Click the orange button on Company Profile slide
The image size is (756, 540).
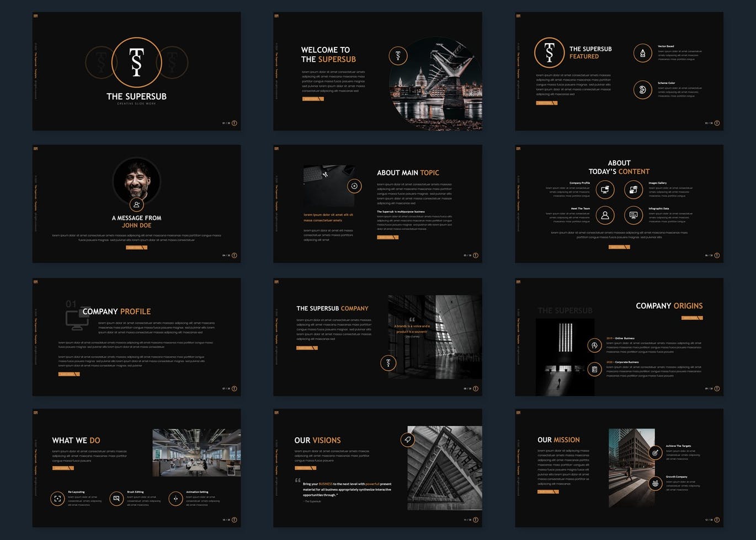(69, 374)
